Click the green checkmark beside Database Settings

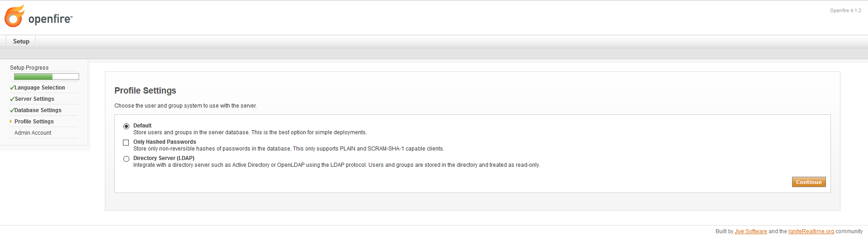(x=12, y=110)
